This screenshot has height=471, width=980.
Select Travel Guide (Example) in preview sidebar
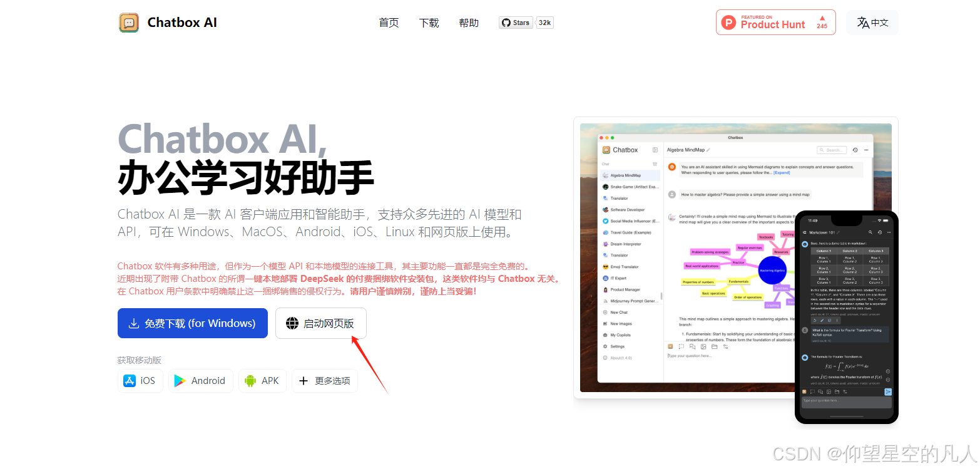click(630, 232)
